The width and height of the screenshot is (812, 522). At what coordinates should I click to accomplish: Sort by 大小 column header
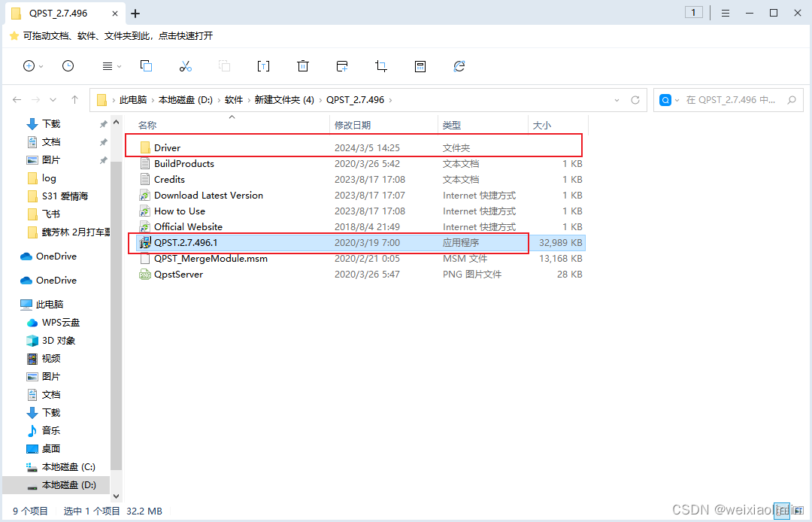[541, 126]
